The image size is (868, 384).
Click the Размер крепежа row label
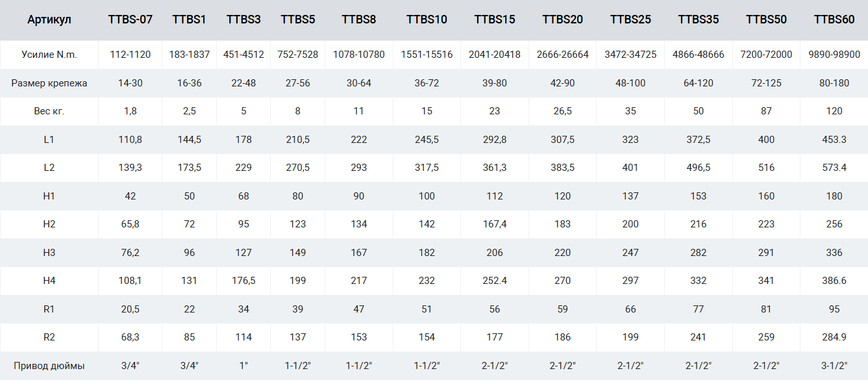point(49,83)
